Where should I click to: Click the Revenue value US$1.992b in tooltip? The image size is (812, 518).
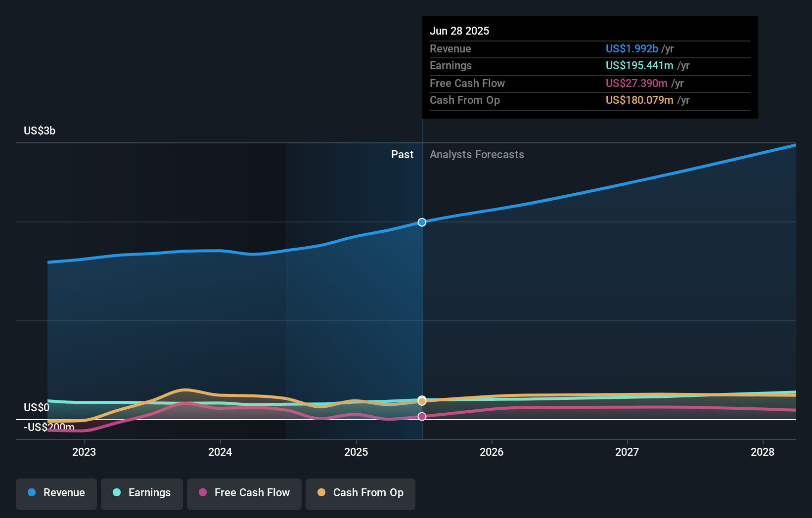632,48
